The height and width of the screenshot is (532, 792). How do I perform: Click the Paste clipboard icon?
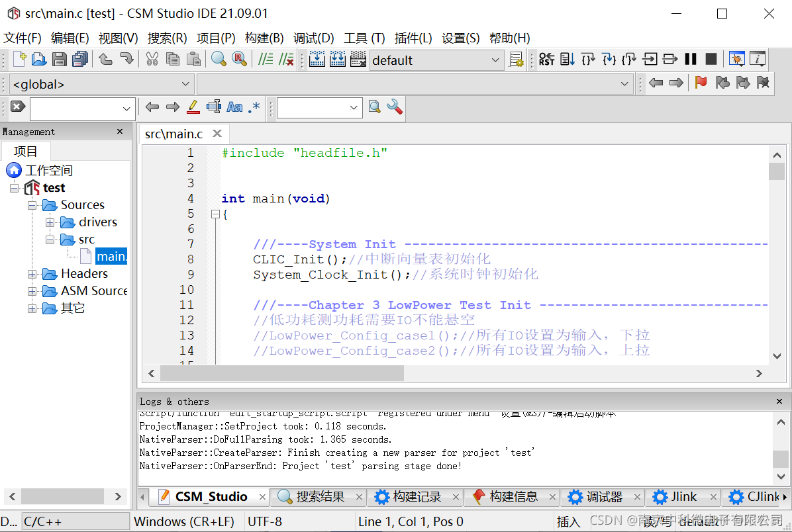pos(194,59)
